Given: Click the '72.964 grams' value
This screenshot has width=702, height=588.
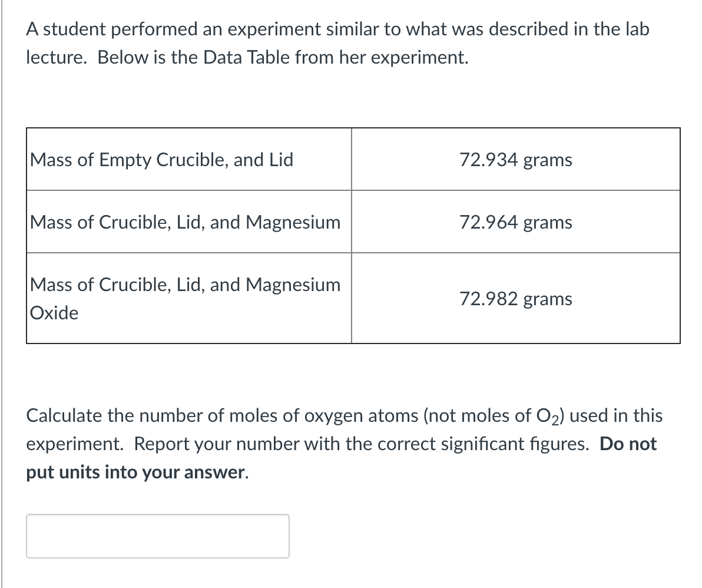Looking at the screenshot, I should (x=516, y=222).
